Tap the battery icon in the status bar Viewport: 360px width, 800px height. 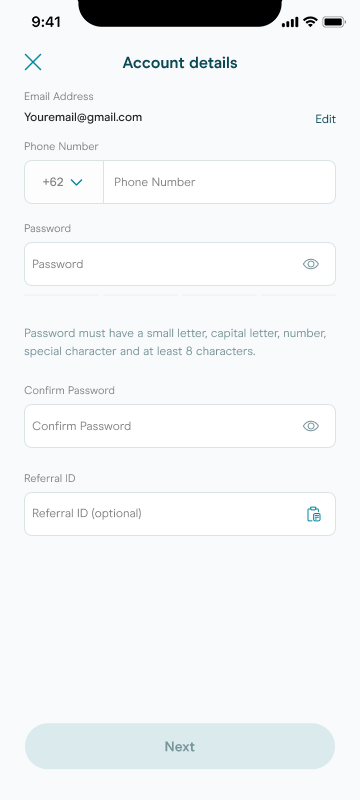[x=335, y=22]
